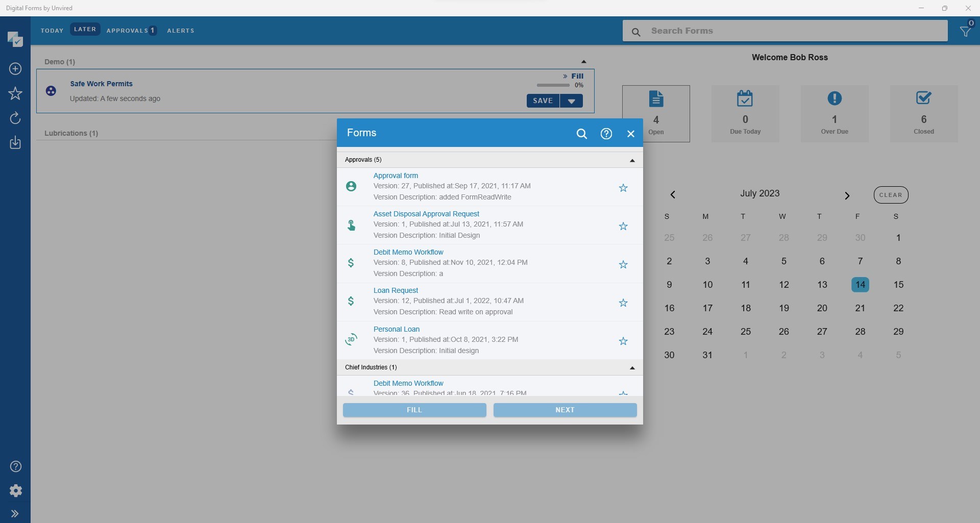The image size is (980, 523).
Task: Open Asset Disposal Approval Request link
Action: [426, 214]
